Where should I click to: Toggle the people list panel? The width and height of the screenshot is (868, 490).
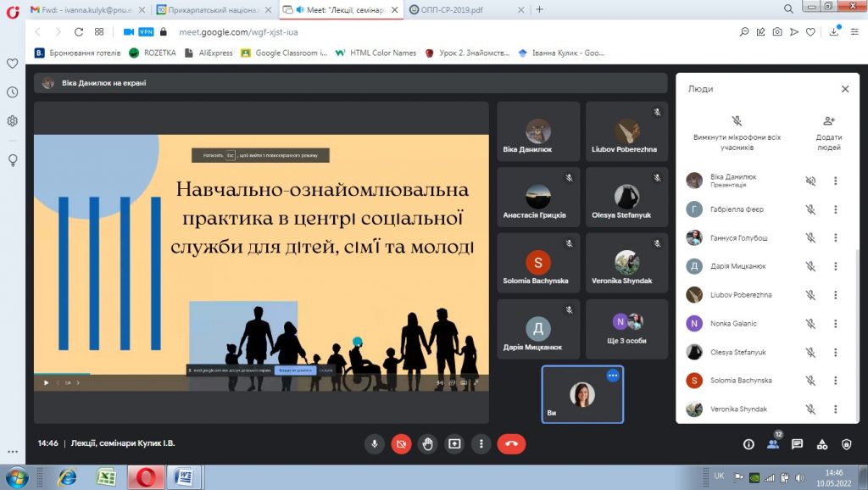click(x=772, y=443)
